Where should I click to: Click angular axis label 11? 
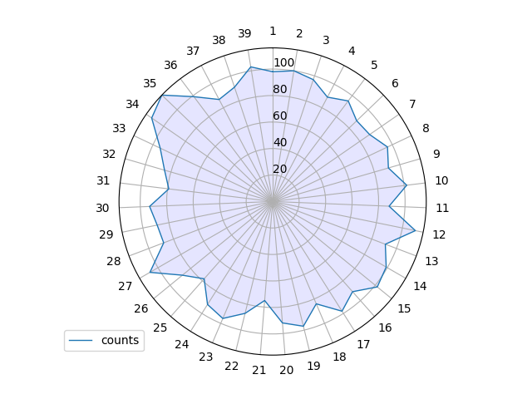[442, 208]
